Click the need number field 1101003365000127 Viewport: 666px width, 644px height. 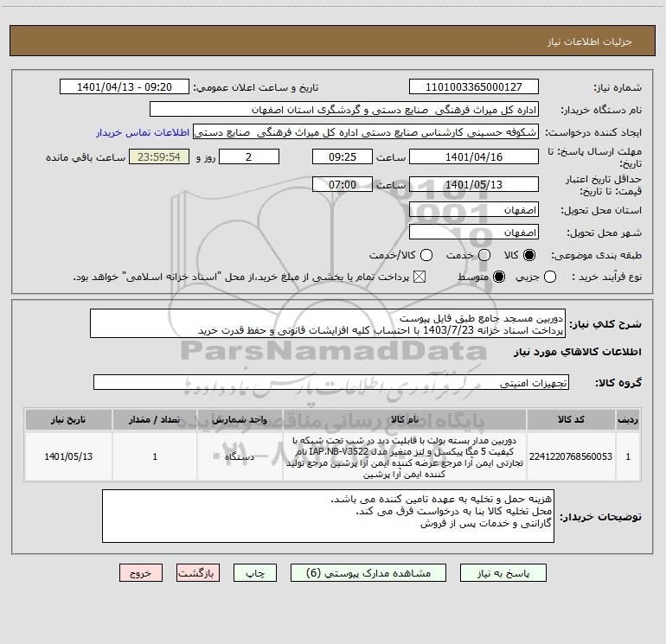(474, 86)
